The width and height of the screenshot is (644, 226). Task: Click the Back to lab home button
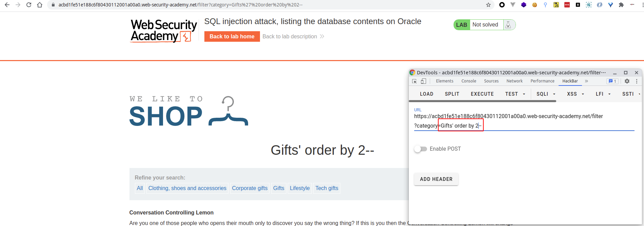(x=232, y=37)
